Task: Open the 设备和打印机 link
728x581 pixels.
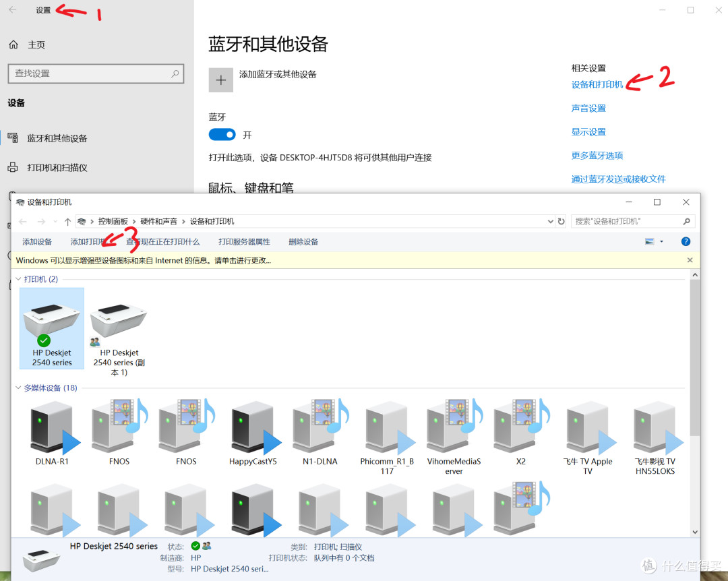Action: click(597, 84)
